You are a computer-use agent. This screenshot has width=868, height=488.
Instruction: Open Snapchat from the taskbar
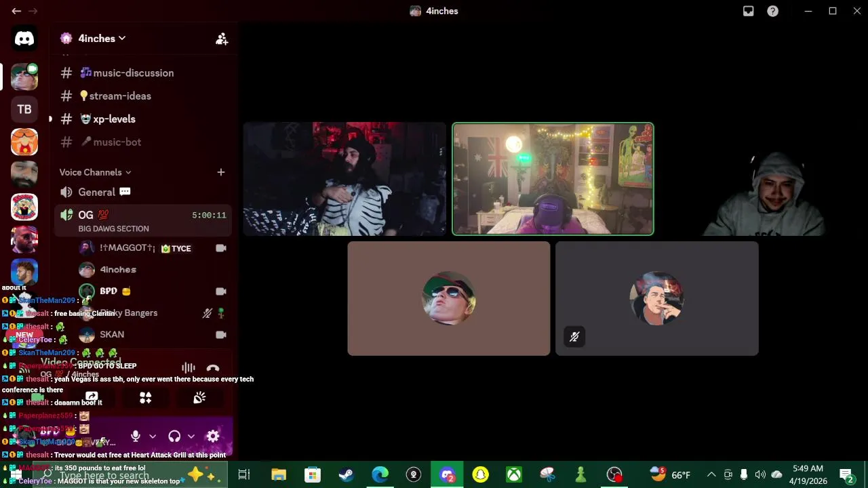(480, 474)
